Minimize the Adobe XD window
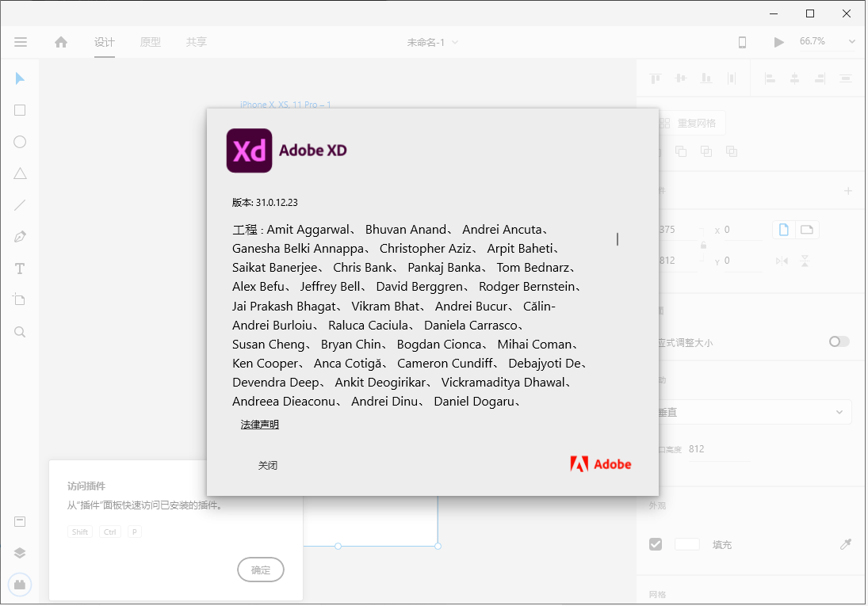This screenshot has height=606, width=868. 774,13
